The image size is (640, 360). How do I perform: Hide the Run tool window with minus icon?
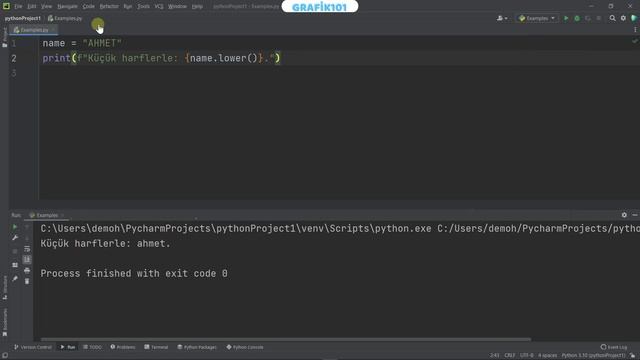click(635, 215)
